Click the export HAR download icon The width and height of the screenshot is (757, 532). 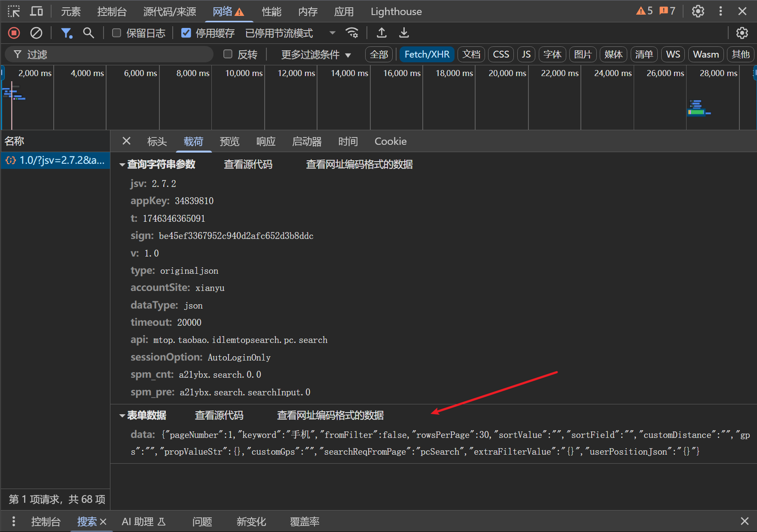404,33
